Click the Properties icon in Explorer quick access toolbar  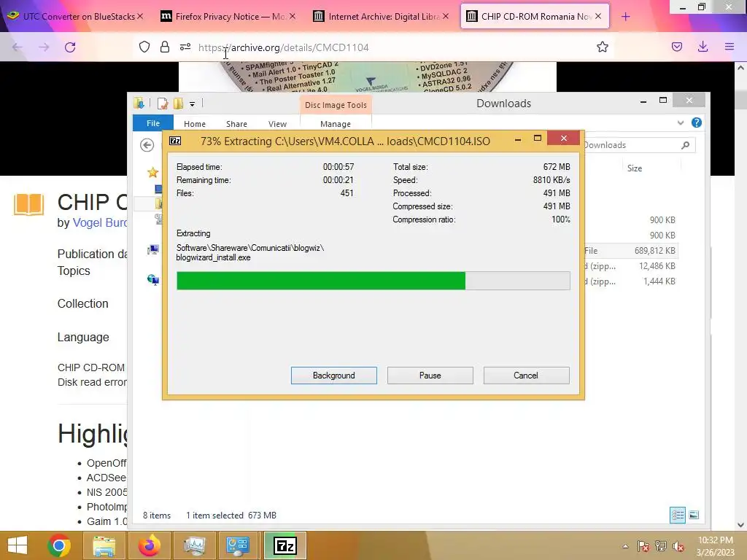(x=163, y=104)
